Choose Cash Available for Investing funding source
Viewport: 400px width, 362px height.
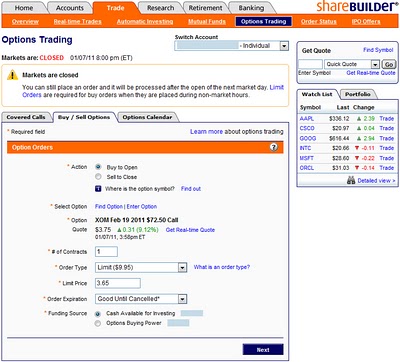(98, 314)
